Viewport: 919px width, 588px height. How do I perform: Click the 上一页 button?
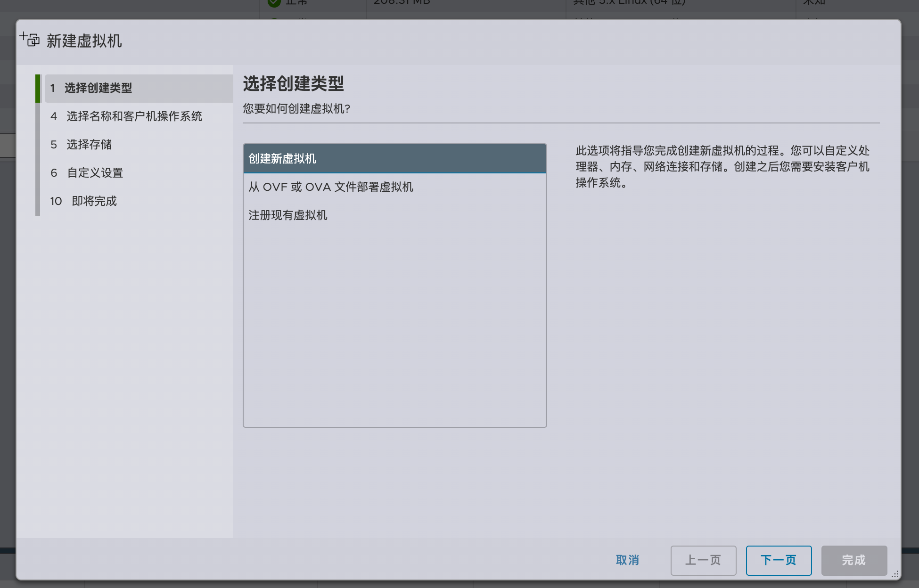[703, 560]
